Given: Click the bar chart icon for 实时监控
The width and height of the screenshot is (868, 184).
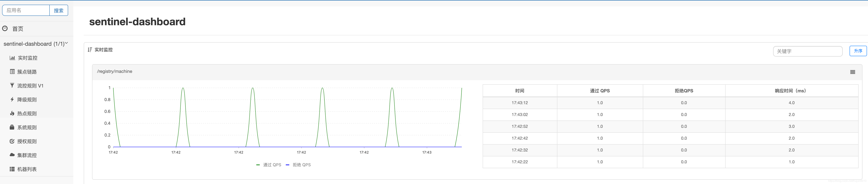Looking at the screenshot, I should (x=13, y=58).
